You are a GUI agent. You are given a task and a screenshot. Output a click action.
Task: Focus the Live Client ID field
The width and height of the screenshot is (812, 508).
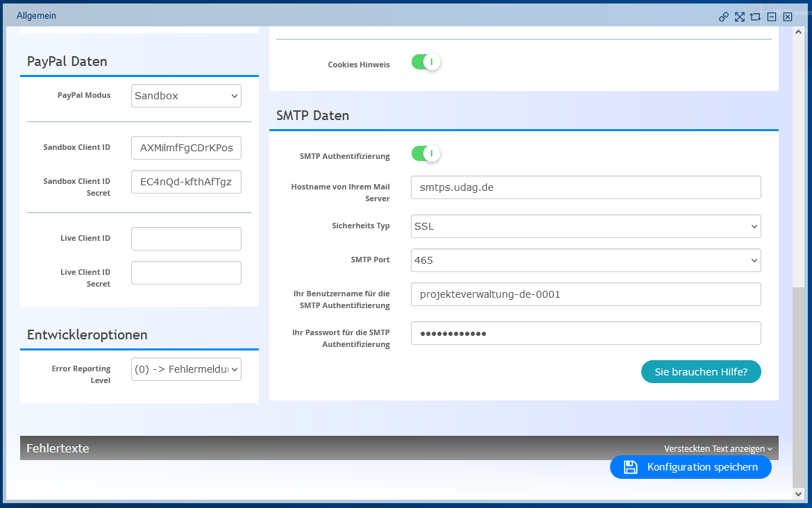click(x=186, y=239)
